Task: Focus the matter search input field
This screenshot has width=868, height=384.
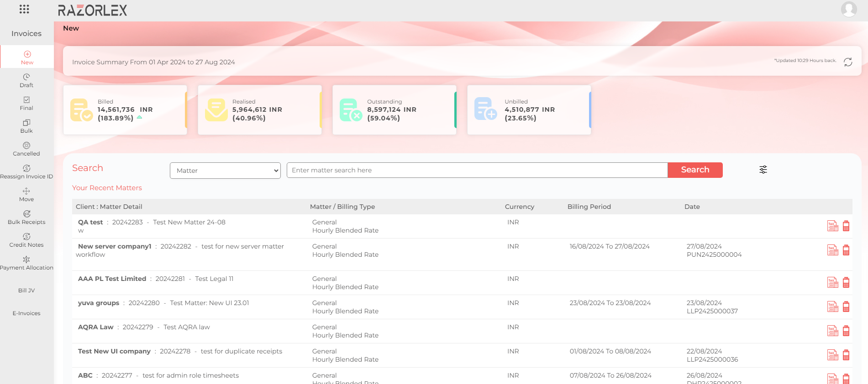Action: point(477,170)
